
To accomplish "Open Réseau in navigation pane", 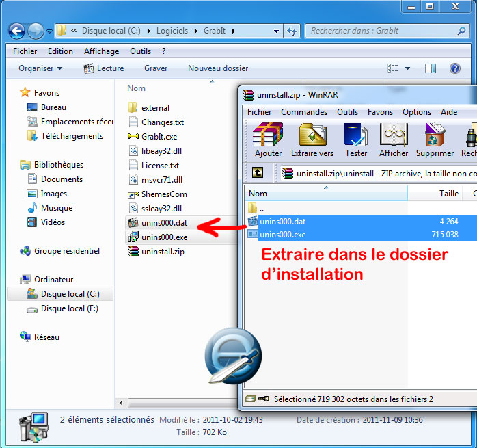I will 40,337.
